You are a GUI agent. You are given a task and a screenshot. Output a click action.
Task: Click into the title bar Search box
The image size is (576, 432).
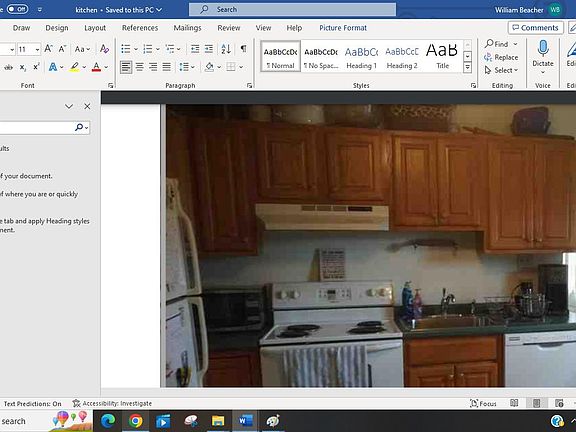tap(292, 10)
